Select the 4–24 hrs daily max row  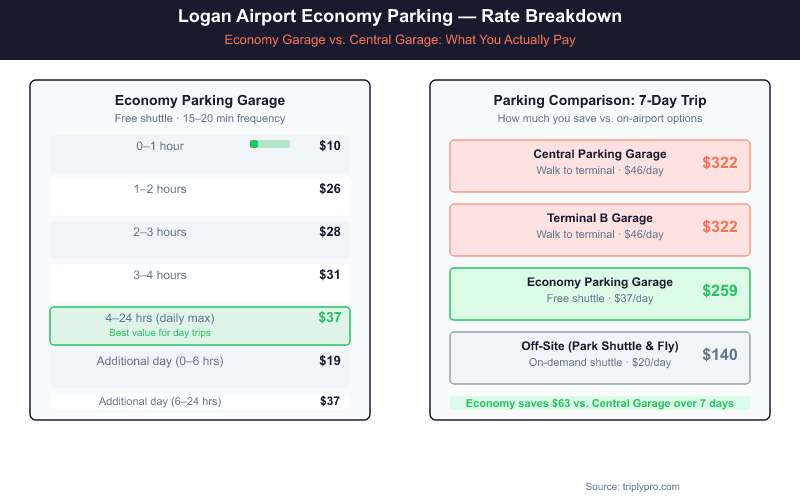point(199,326)
